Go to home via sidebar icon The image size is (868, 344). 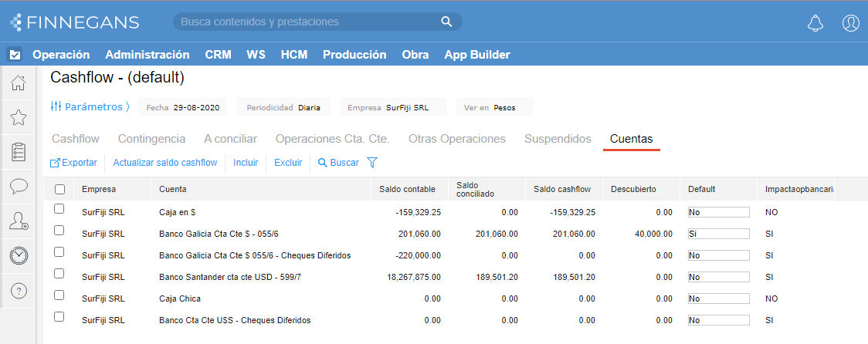pyautogui.click(x=19, y=83)
